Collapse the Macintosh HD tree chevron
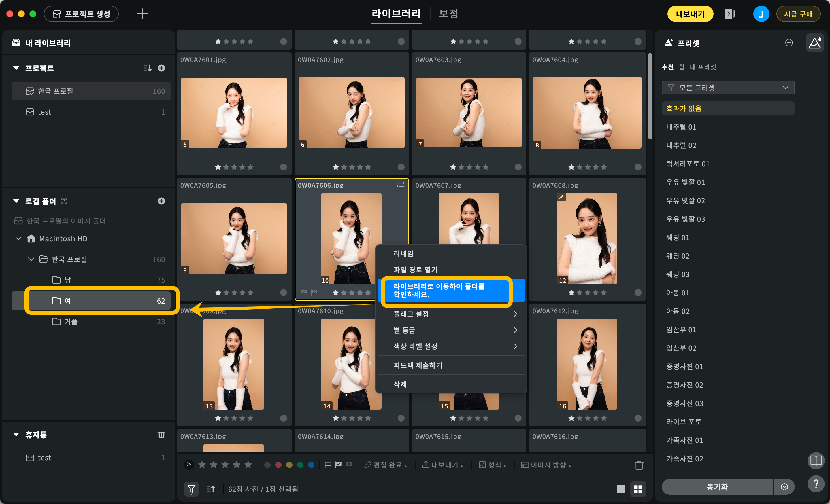Image resolution: width=830 pixels, height=504 pixels. click(x=18, y=238)
